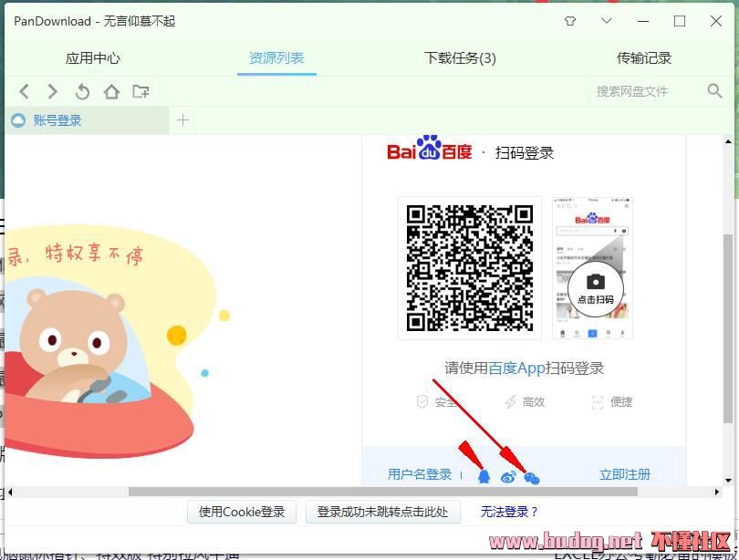Click the vertical scrollbar up arrow

click(729, 141)
